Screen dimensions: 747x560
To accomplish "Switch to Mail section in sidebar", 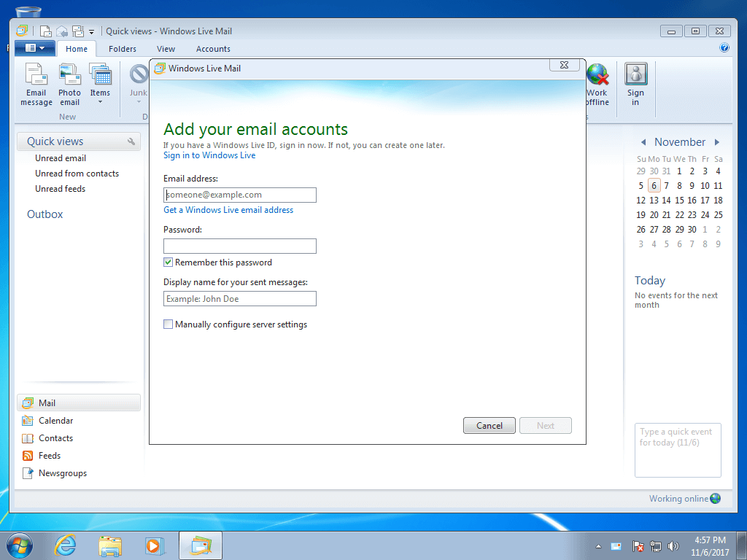I will click(x=79, y=402).
